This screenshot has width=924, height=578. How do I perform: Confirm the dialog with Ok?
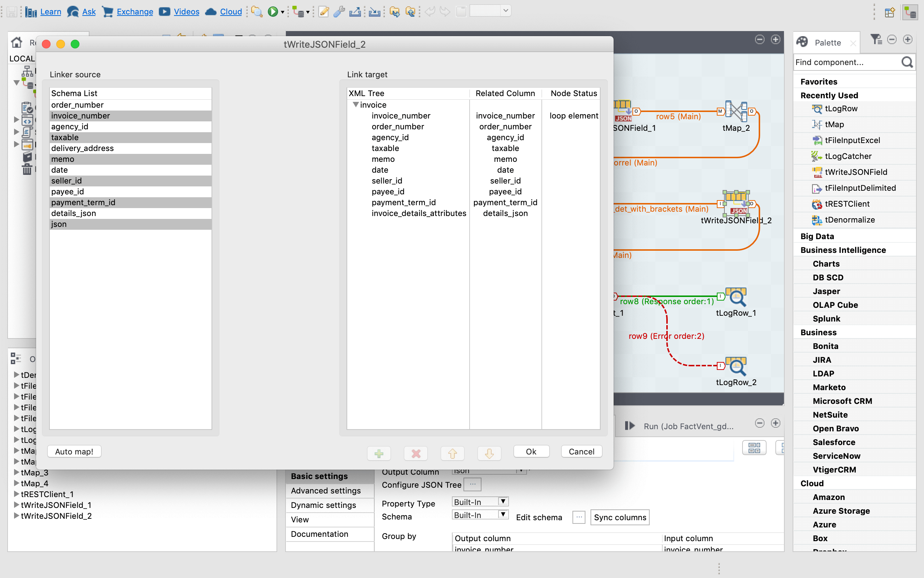coord(531,452)
